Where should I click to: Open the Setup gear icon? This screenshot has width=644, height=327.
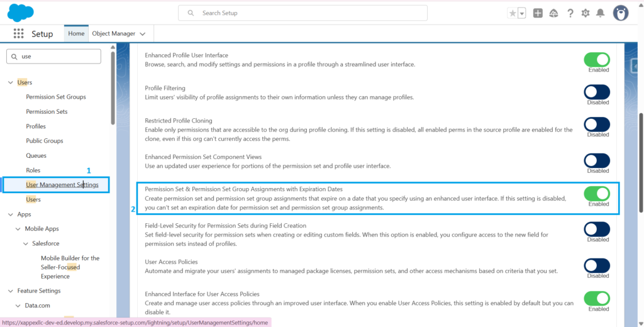click(586, 13)
